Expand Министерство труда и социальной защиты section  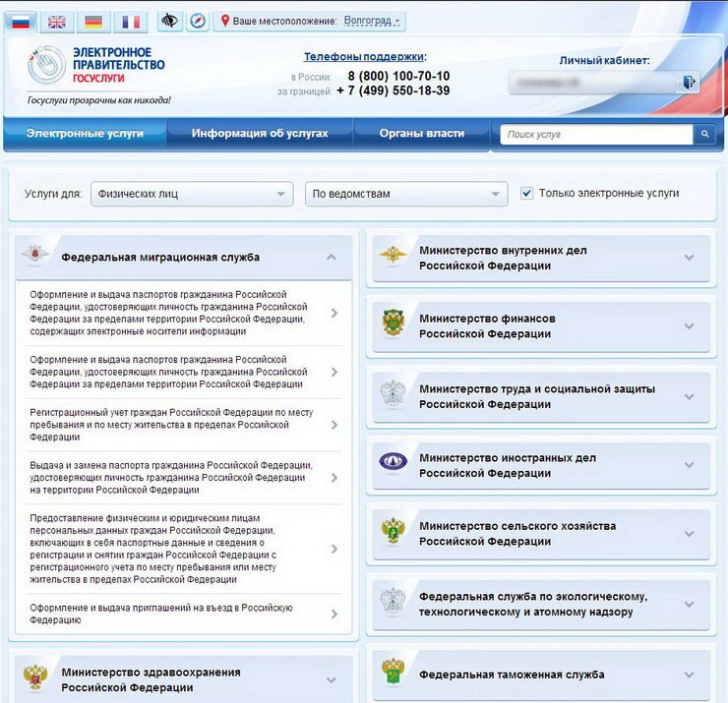(x=689, y=397)
